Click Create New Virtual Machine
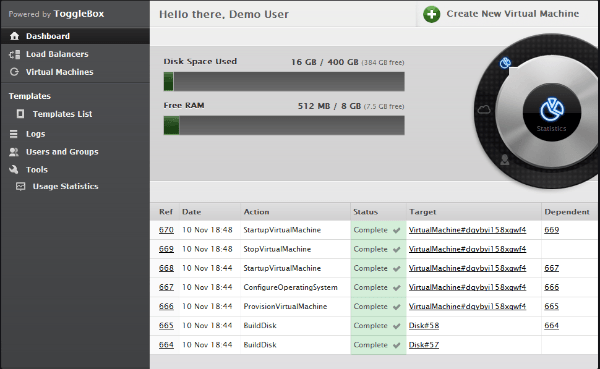Viewport: 600px width, 369px height. pos(512,14)
